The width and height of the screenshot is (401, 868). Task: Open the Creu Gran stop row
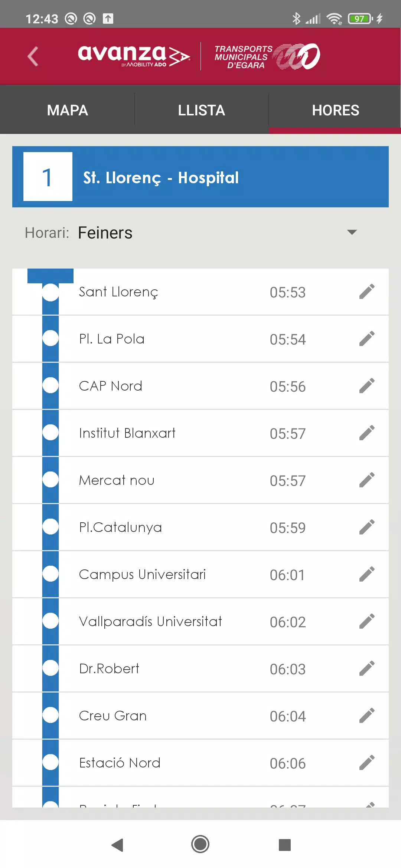(200, 716)
